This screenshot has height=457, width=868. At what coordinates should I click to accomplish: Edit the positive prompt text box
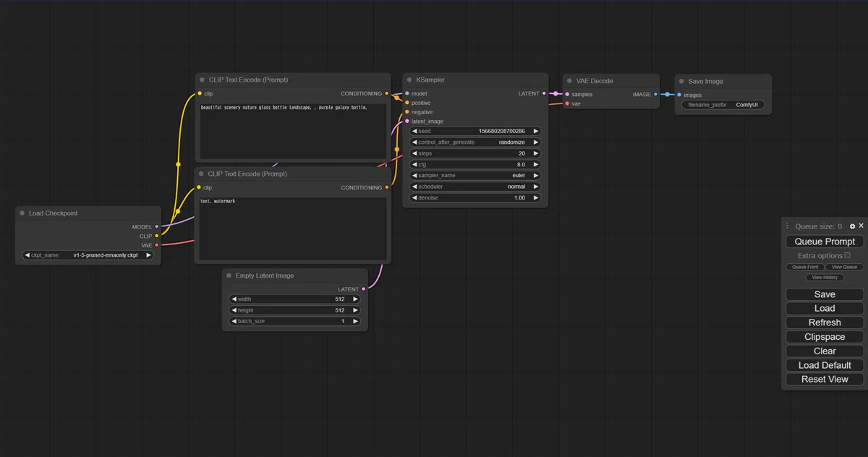tap(293, 131)
